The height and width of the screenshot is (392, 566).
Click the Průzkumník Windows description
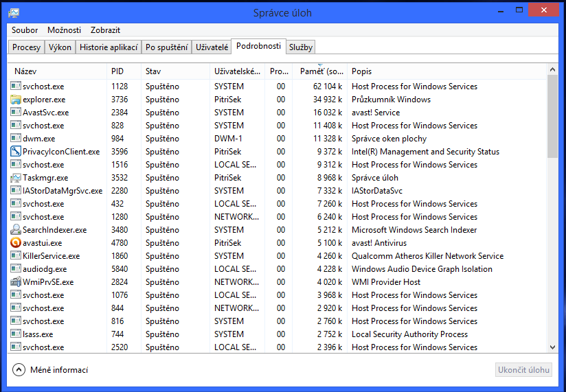tap(391, 99)
